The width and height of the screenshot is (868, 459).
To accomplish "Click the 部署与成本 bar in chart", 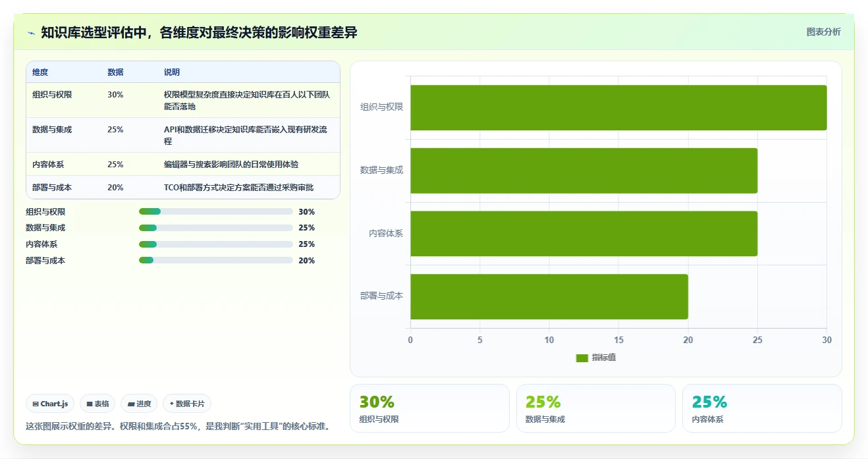I will (549, 296).
